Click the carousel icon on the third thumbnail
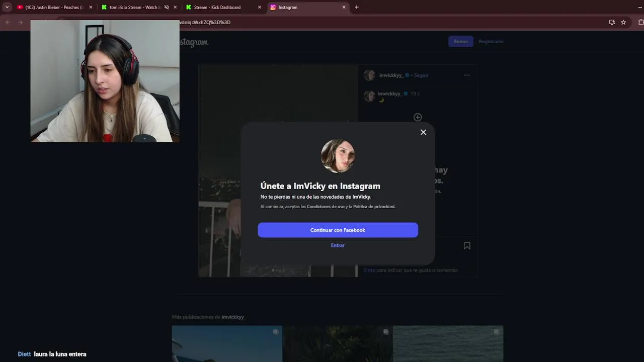The image size is (644, 362). (496, 332)
